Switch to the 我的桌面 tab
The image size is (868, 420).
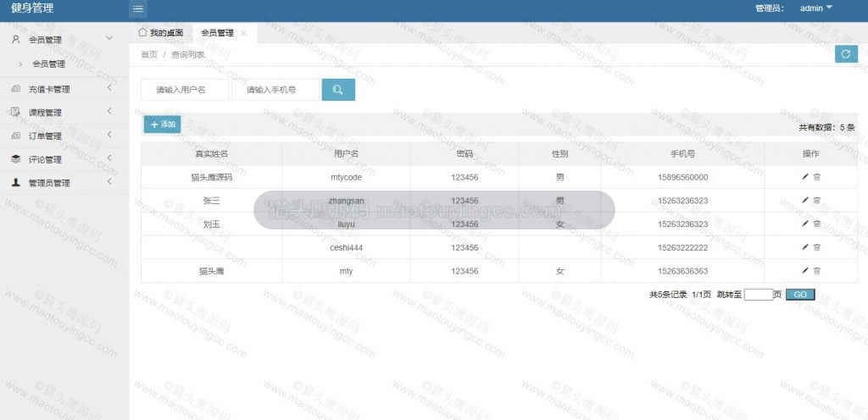tap(161, 33)
